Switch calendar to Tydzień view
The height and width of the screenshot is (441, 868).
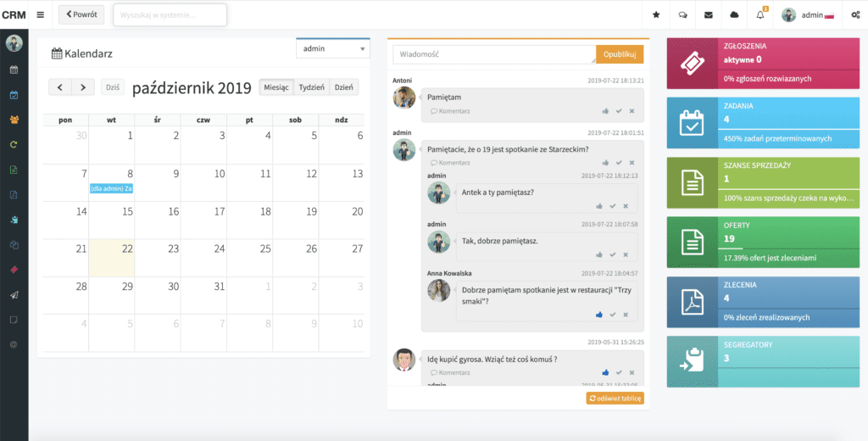312,87
